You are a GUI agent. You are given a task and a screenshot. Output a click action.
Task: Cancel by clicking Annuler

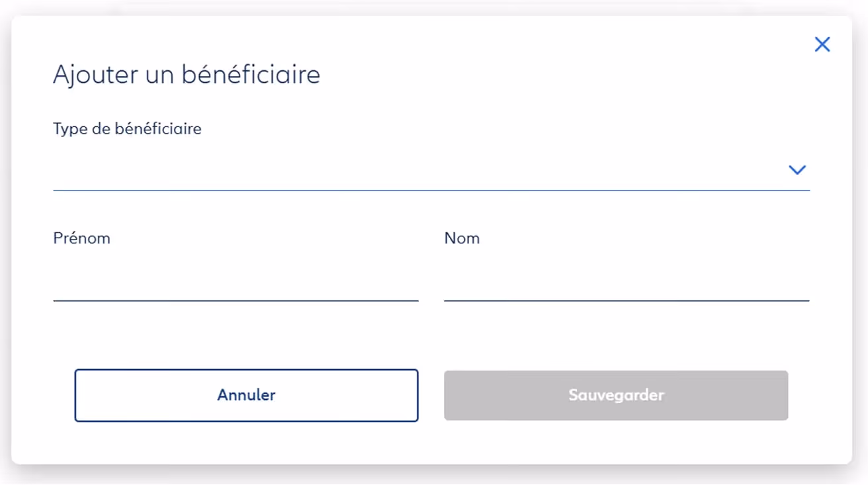pyautogui.click(x=246, y=395)
